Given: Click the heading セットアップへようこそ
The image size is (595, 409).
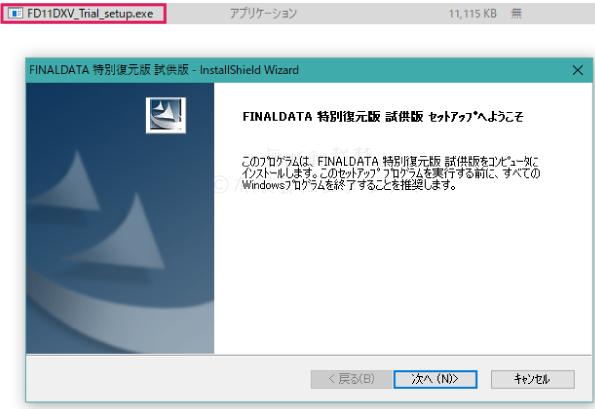Looking at the screenshot, I should (x=476, y=116).
